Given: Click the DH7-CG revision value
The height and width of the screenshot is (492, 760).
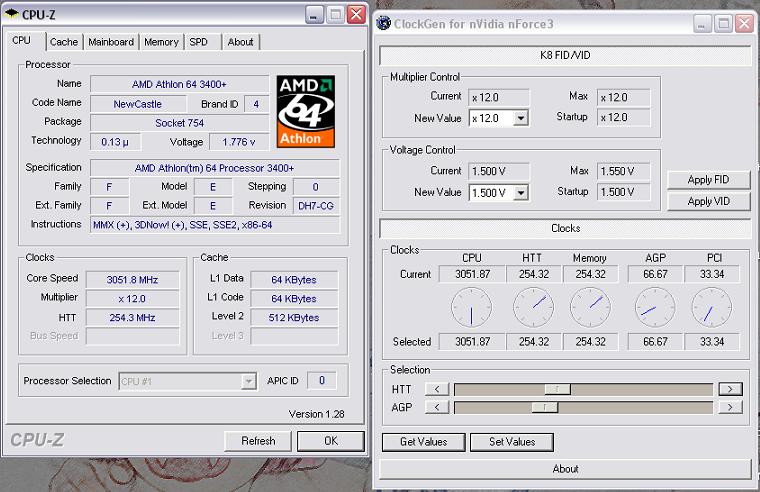Looking at the screenshot, I should pos(316,206).
